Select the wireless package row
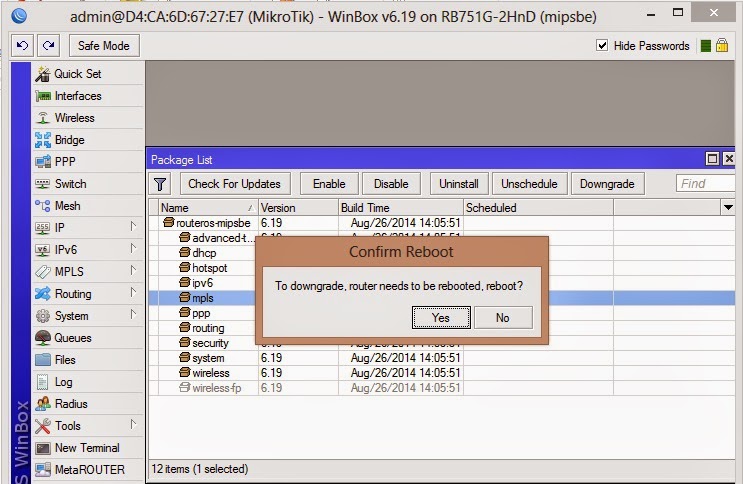 [442, 373]
